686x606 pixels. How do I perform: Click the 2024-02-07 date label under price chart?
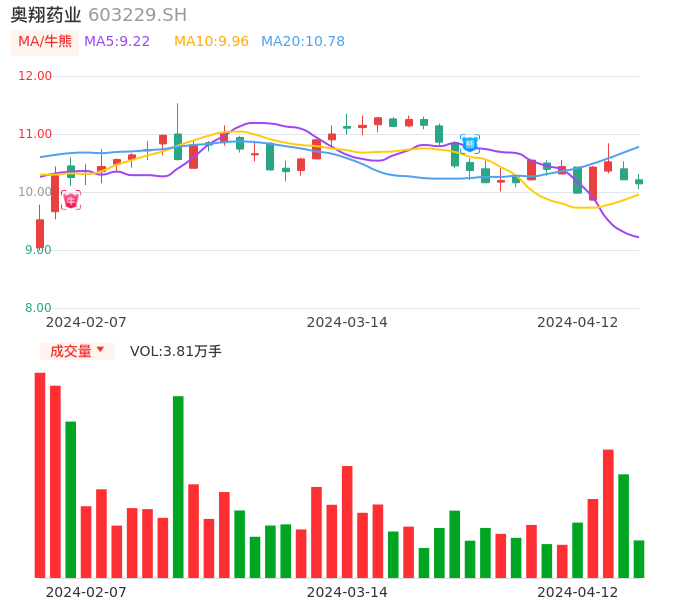(86, 322)
